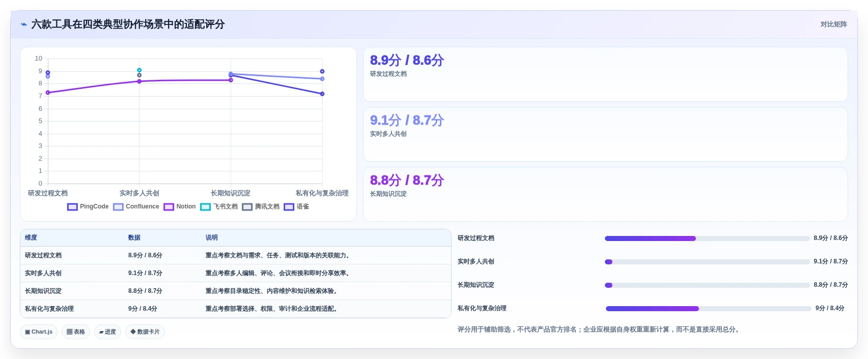Click the Chart.js tag chip

pos(39,332)
